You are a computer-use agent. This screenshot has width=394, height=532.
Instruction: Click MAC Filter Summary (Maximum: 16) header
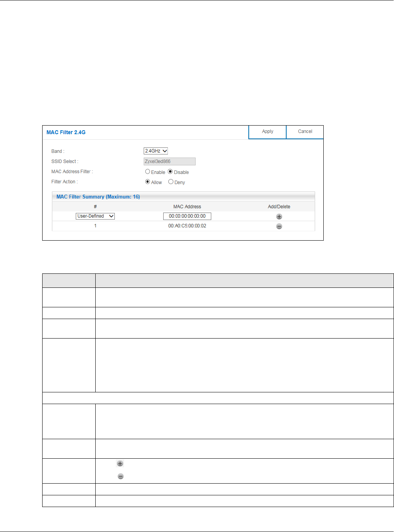tap(98, 197)
